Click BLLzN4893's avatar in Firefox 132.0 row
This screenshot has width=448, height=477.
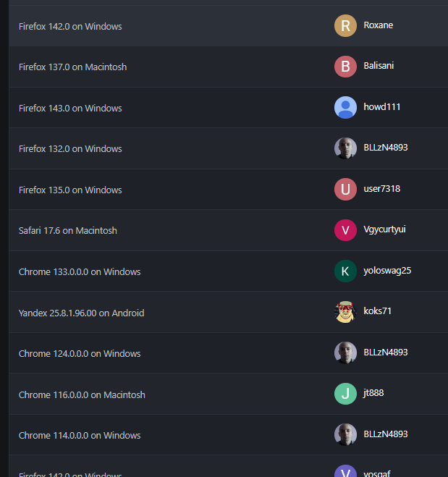tap(345, 148)
